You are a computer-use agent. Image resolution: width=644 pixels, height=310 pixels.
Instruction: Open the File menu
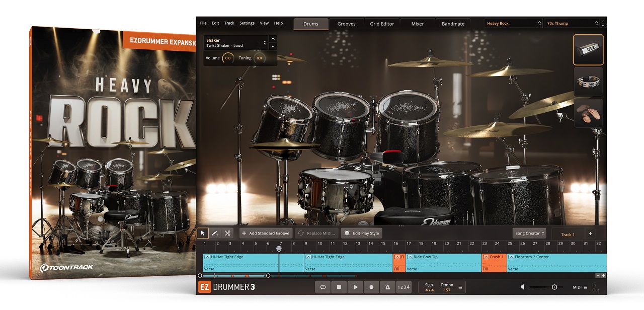click(x=203, y=23)
